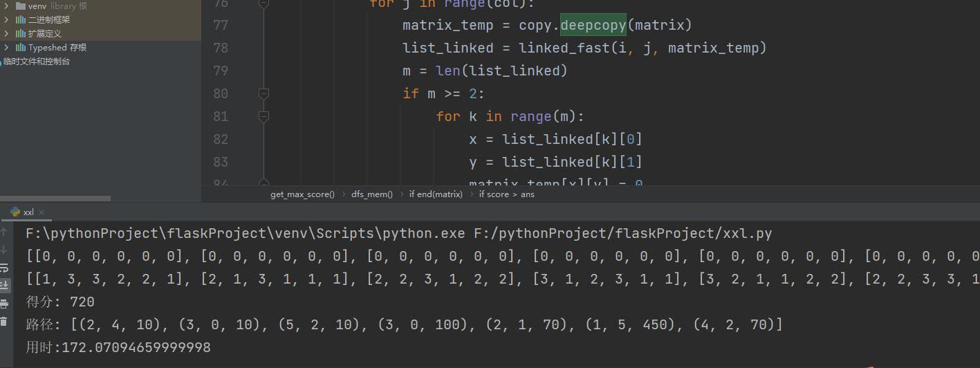Clear console output with trash icon
This screenshot has width=980, height=368.
[3, 321]
